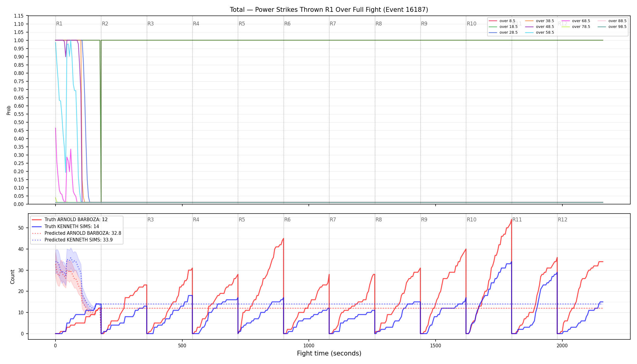The image size is (637, 364).
Task: Click the R10 round label in the Prob plot
Action: (x=471, y=24)
